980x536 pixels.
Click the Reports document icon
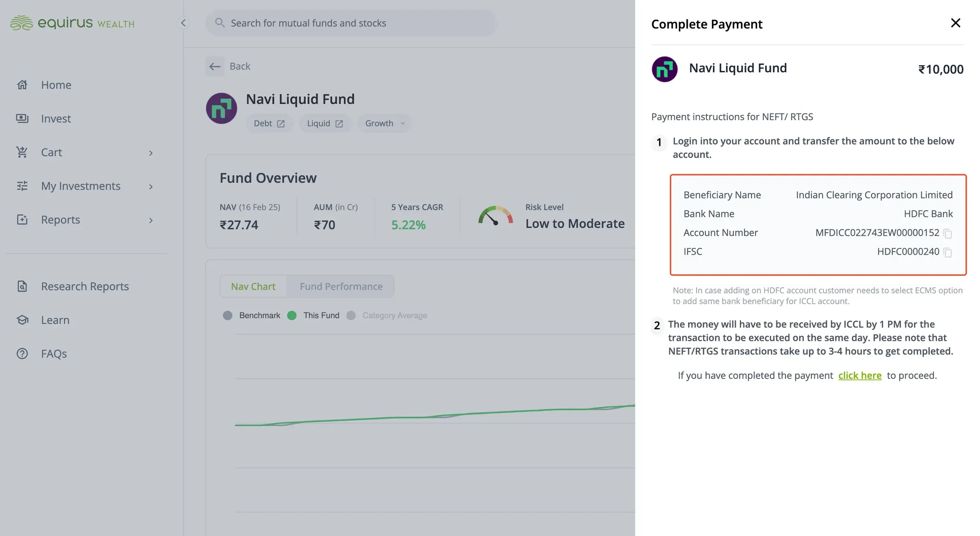[22, 220]
